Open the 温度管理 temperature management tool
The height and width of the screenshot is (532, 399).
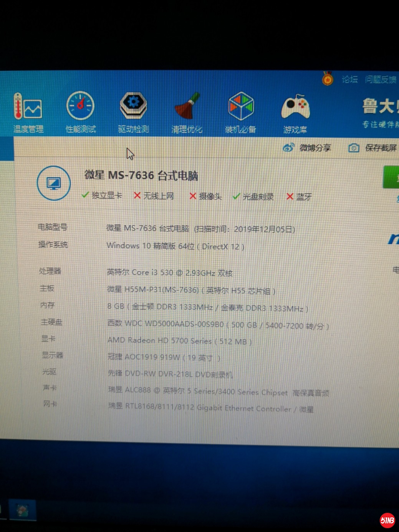click(28, 112)
